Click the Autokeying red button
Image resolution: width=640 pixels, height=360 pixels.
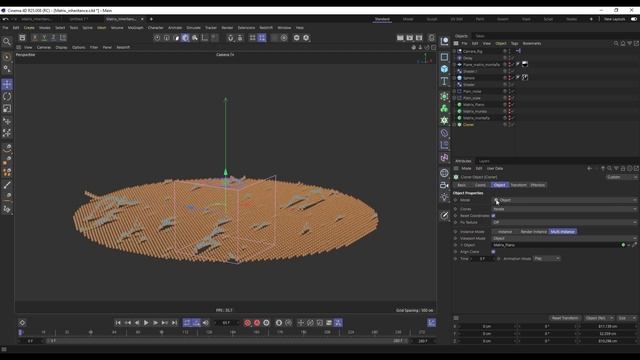(x=257, y=323)
